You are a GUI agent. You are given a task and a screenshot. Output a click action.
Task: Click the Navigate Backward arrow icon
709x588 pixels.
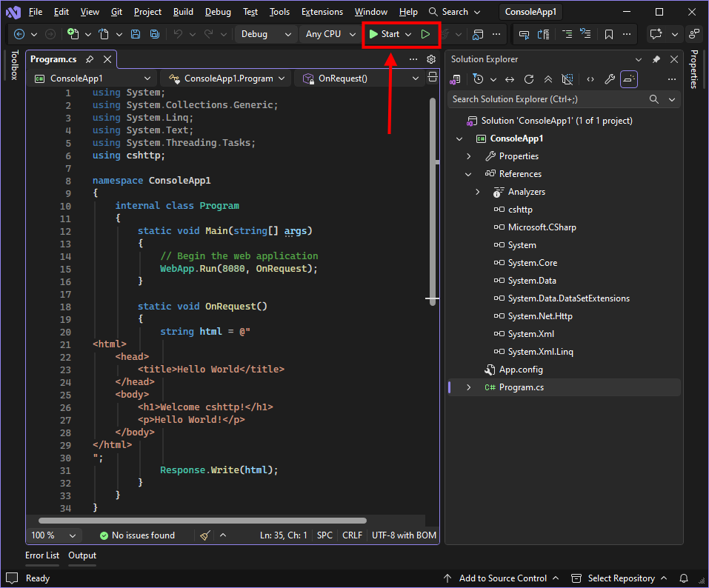coord(19,34)
